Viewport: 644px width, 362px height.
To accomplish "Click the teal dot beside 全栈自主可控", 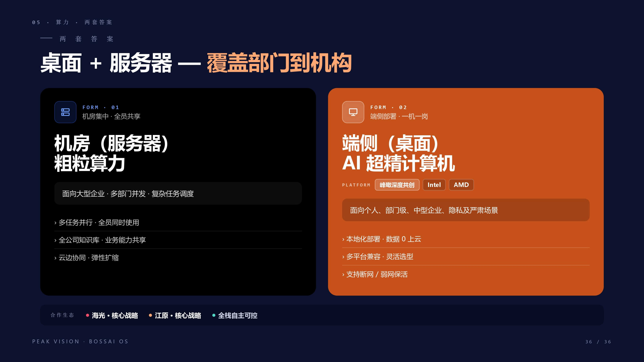I will point(214,315).
